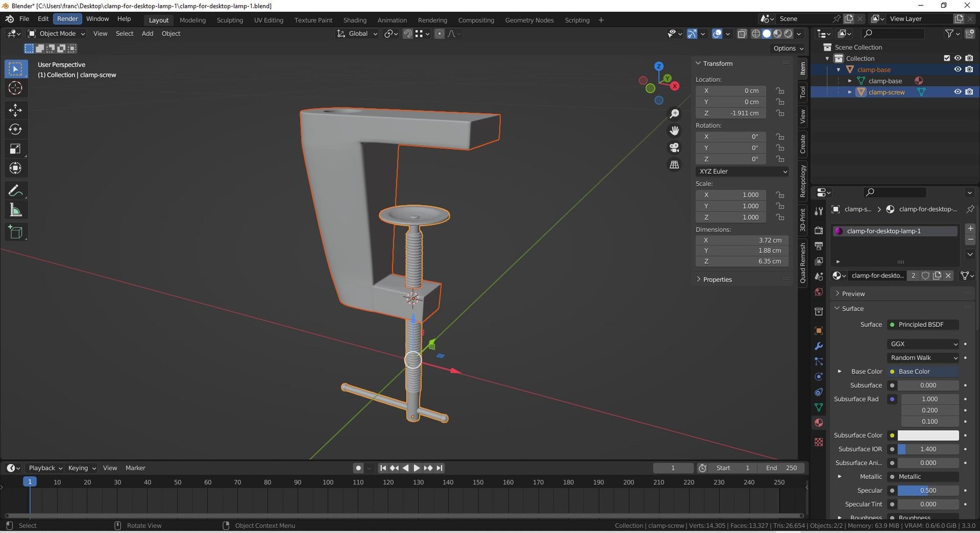
Task: Click the hand pan-view icon
Action: (x=674, y=131)
